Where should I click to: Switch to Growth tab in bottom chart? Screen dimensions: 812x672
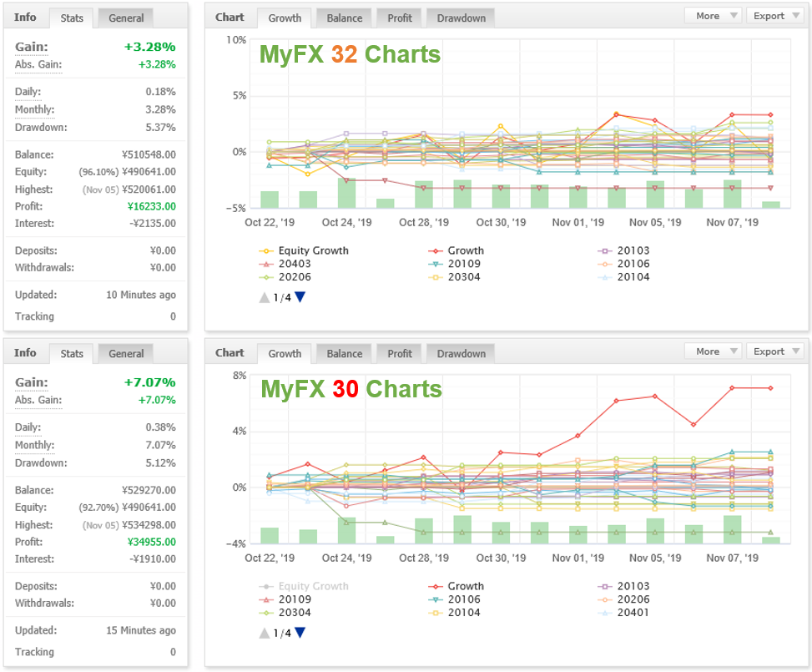tap(285, 354)
